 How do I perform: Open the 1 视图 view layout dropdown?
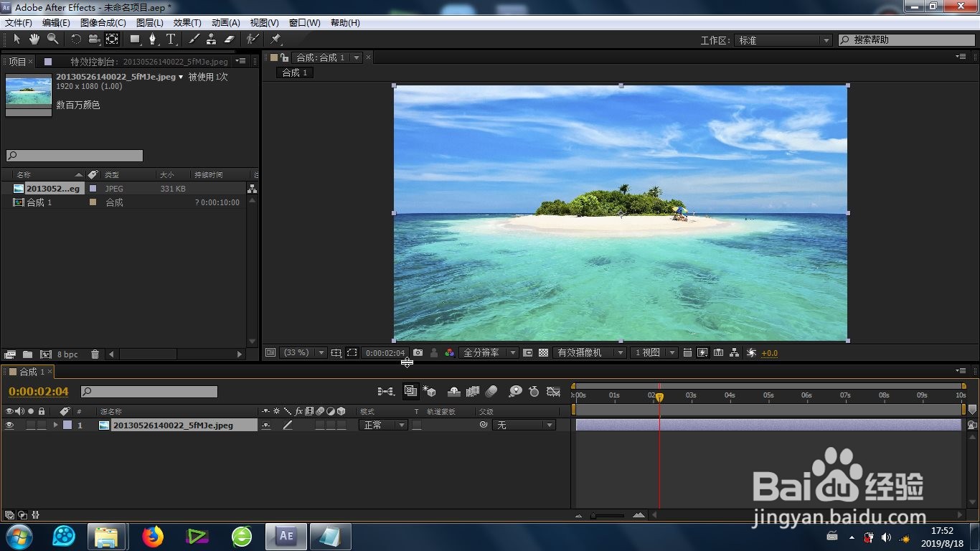654,353
